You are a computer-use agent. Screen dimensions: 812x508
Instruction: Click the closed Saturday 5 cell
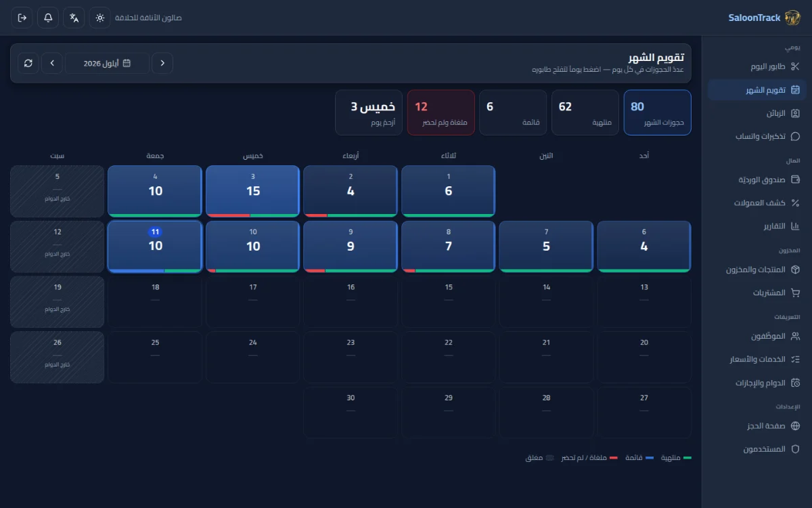click(58, 192)
